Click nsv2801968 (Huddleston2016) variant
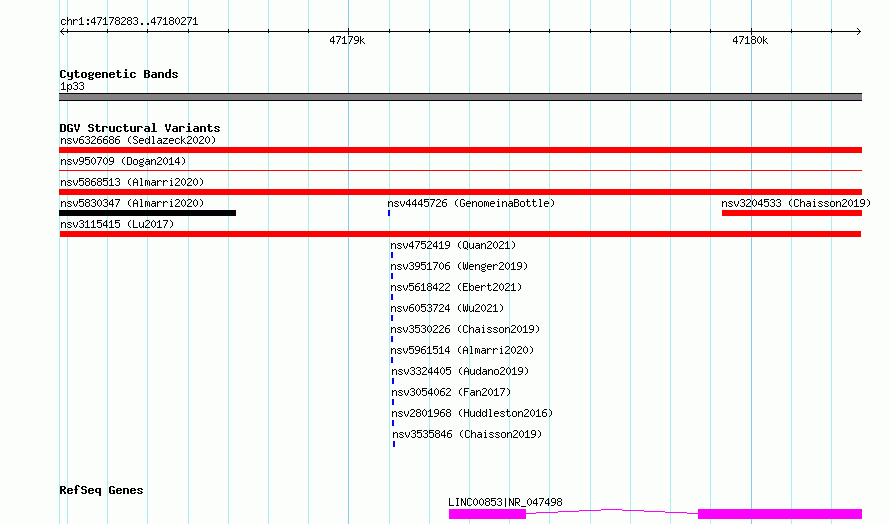 pos(472,413)
